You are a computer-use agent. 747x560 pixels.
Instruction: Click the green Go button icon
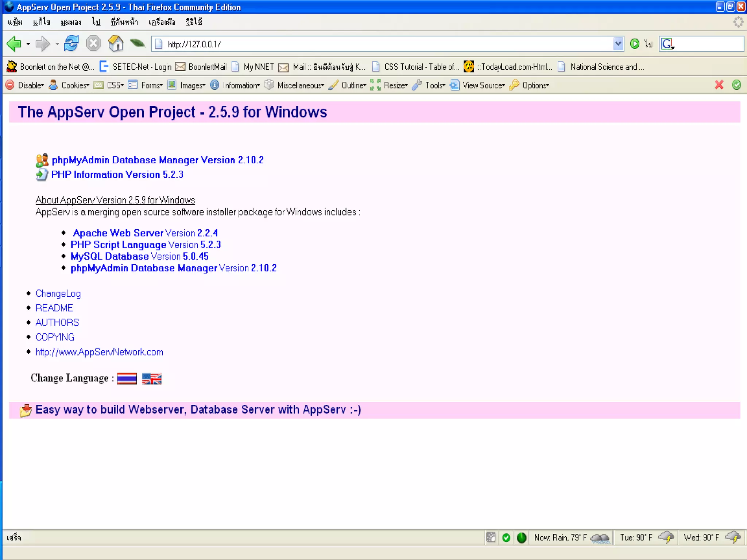click(x=635, y=44)
